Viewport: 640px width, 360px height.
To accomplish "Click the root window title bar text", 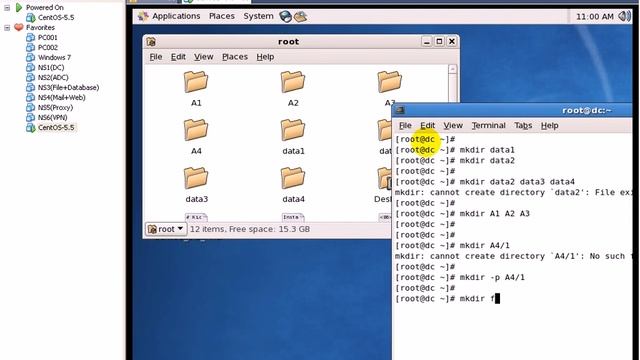I will (288, 42).
